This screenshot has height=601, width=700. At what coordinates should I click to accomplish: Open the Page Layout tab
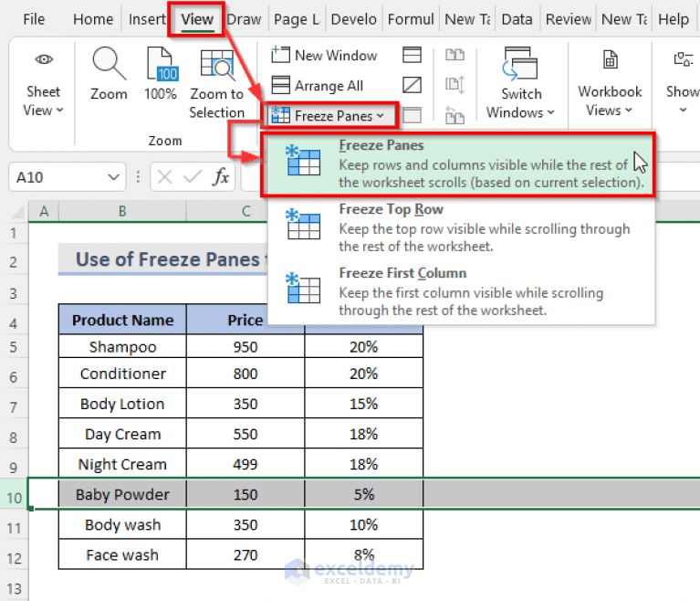coord(297,20)
